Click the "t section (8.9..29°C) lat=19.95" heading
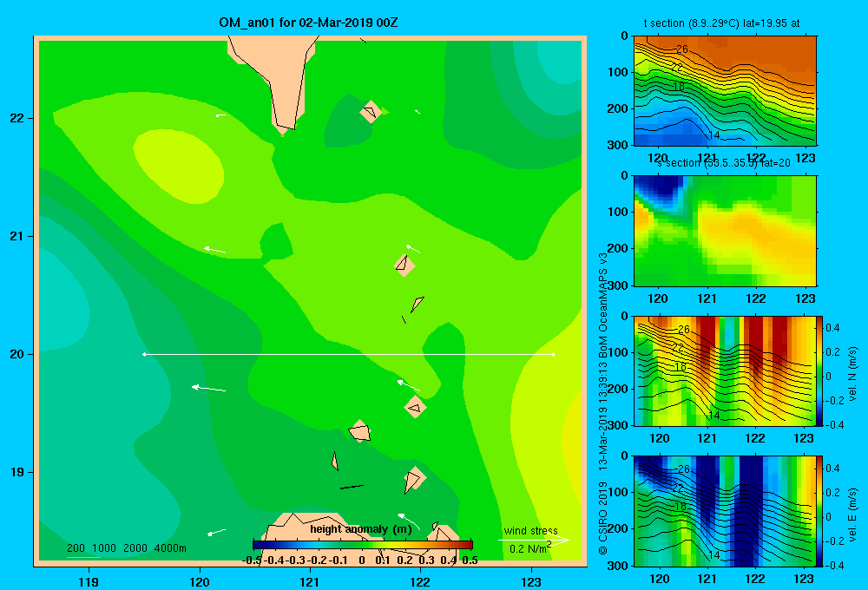 click(x=721, y=23)
